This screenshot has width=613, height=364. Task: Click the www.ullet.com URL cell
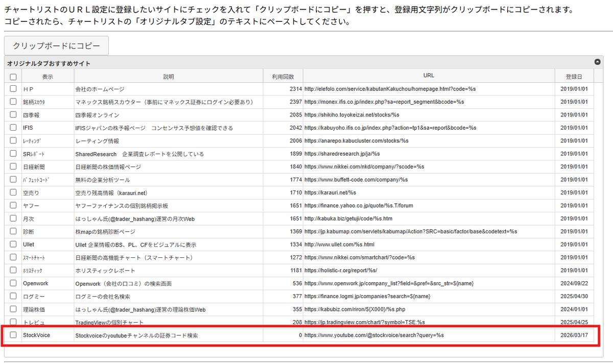tap(429, 245)
